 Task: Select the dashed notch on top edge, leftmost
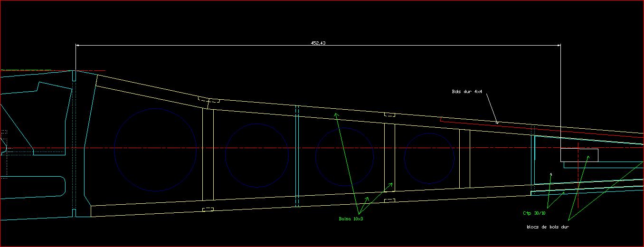(x=209, y=100)
